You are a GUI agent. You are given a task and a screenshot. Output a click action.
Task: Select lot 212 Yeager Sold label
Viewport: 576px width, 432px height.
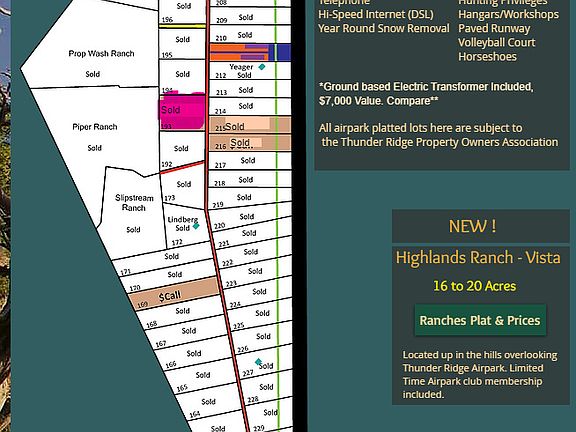point(241,71)
